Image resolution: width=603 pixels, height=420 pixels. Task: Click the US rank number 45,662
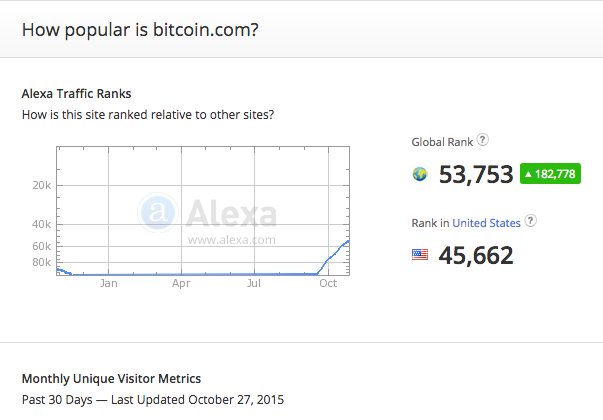476,255
